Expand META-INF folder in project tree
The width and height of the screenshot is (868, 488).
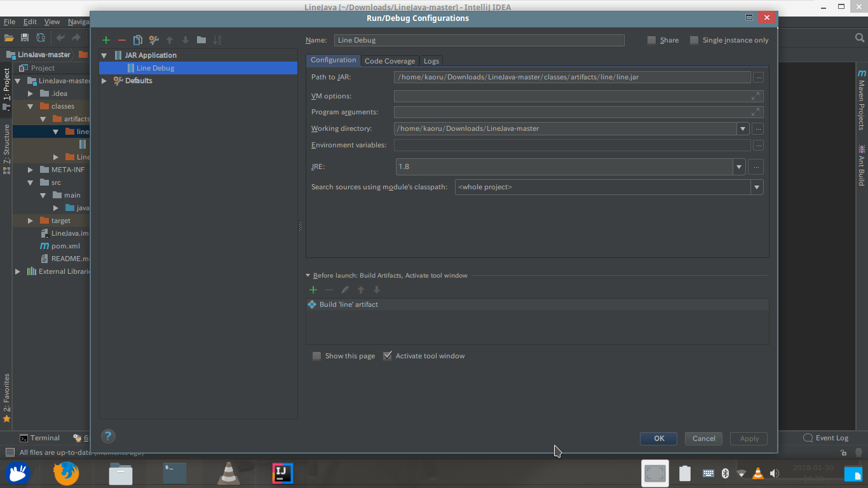tap(30, 170)
